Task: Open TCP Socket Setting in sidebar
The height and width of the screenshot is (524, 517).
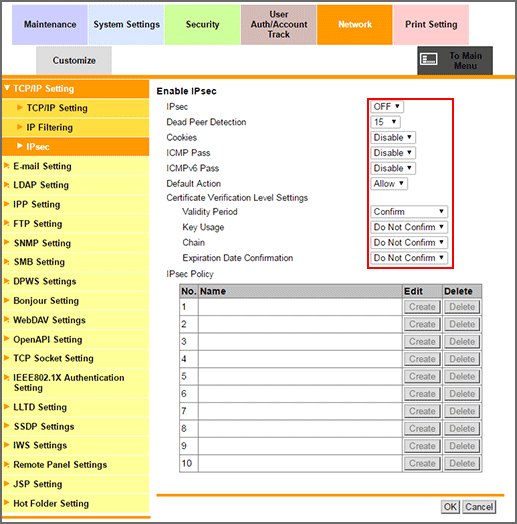Action: [x=76, y=358]
